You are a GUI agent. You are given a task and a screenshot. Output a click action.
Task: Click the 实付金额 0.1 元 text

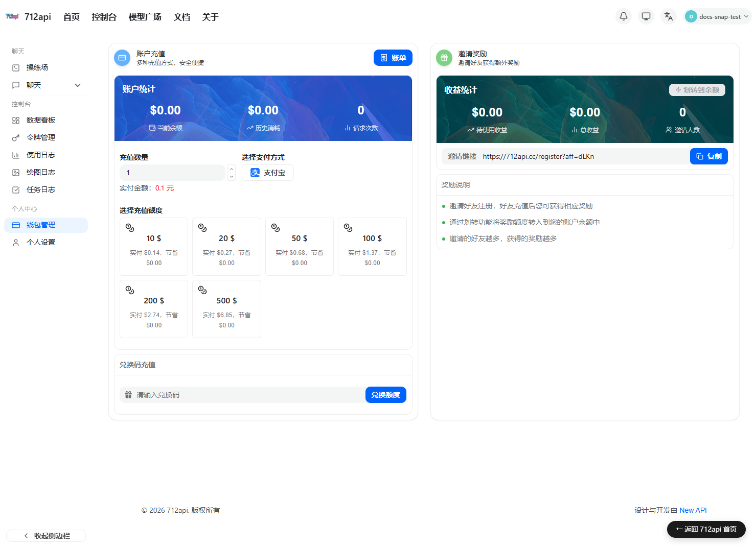pyautogui.click(x=147, y=188)
